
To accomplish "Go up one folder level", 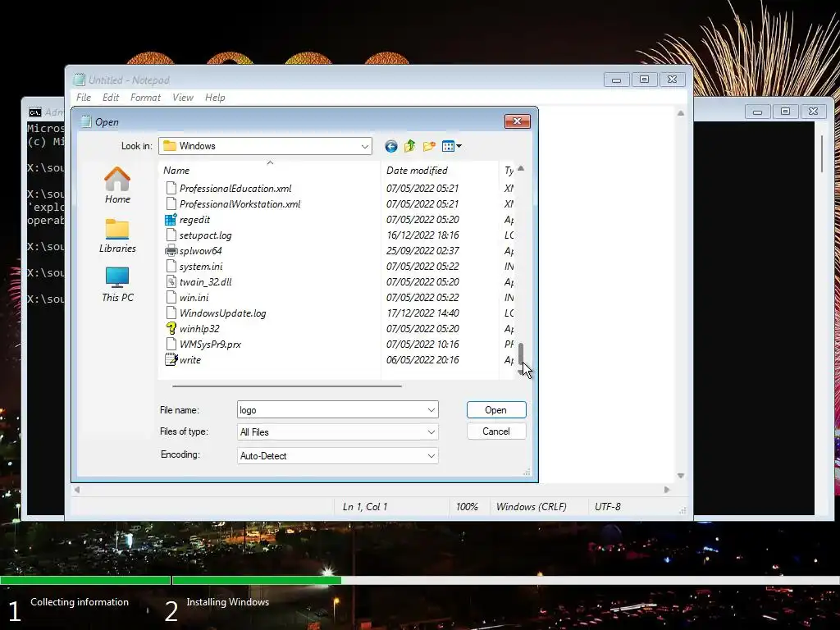I will click(x=410, y=146).
